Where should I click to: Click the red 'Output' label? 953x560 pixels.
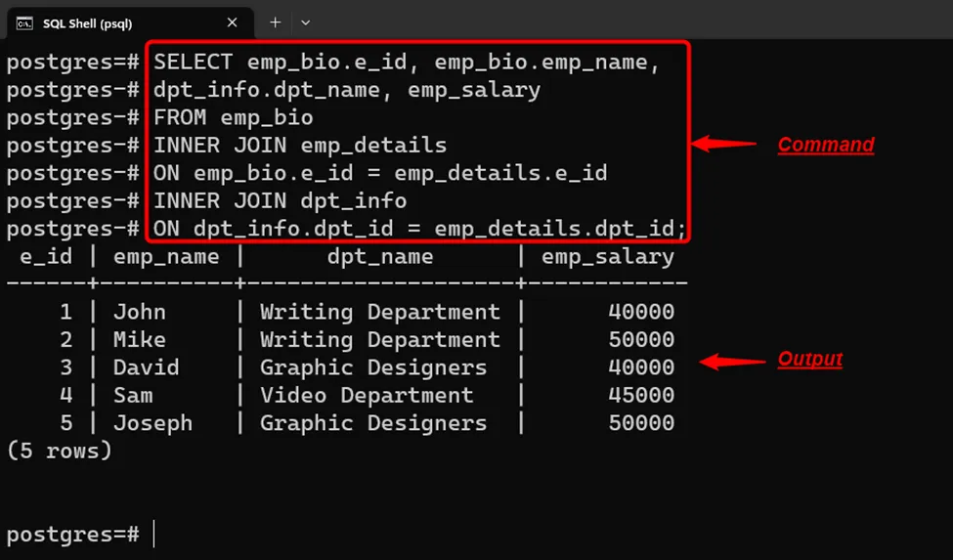(809, 360)
